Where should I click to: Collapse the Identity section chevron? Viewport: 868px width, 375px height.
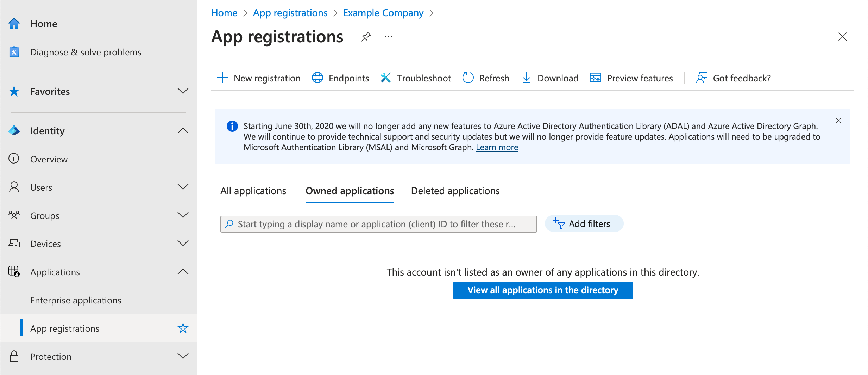[x=183, y=131]
